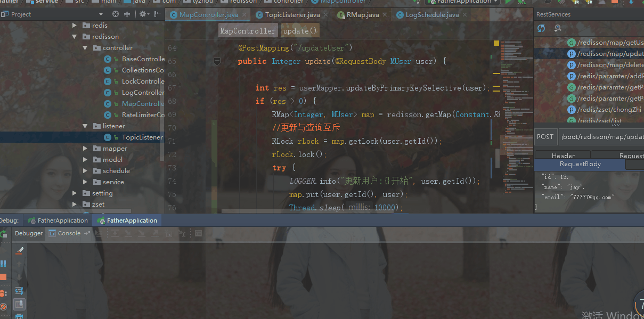644x319 pixels.
Task: Open the Header tab in RestServices
Action: [563, 156]
